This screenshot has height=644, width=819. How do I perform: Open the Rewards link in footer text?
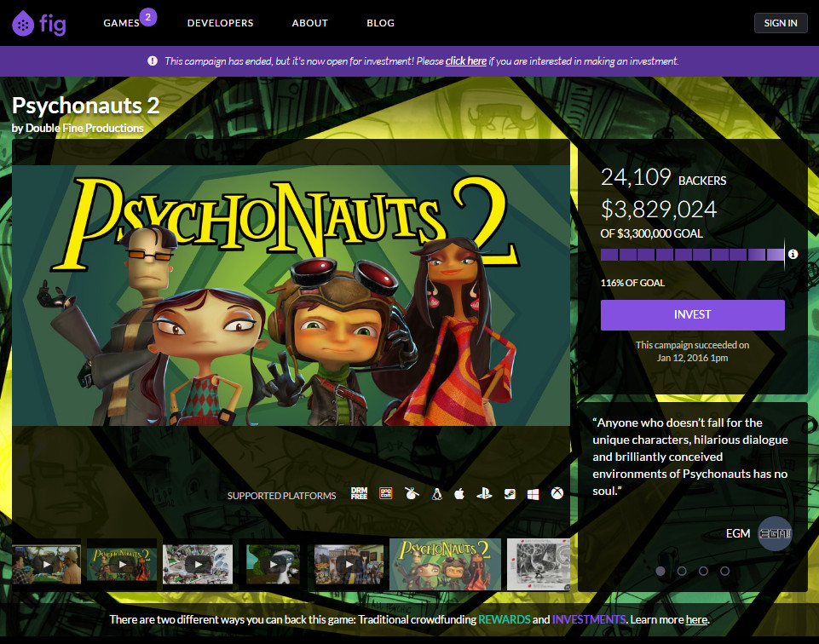[x=504, y=619]
